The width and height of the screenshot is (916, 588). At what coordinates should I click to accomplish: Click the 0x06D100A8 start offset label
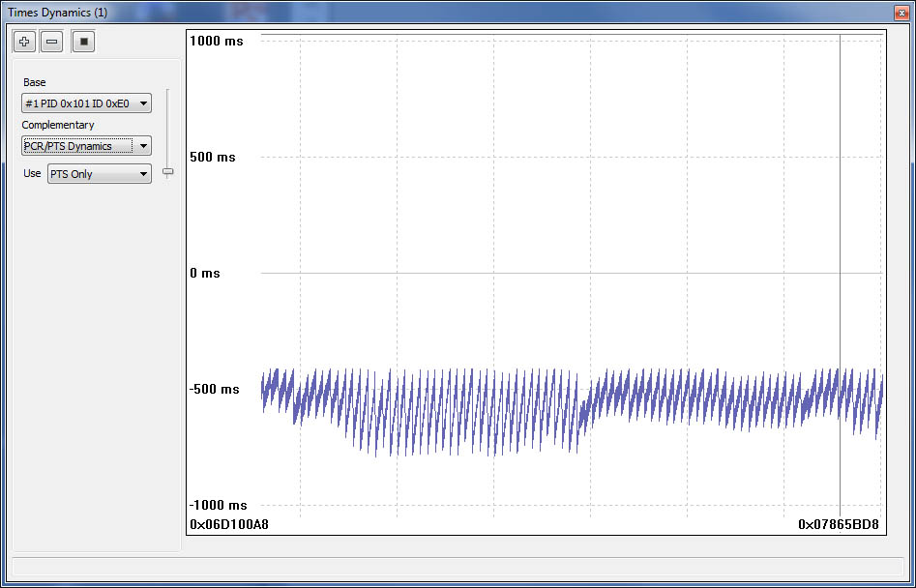pyautogui.click(x=229, y=524)
